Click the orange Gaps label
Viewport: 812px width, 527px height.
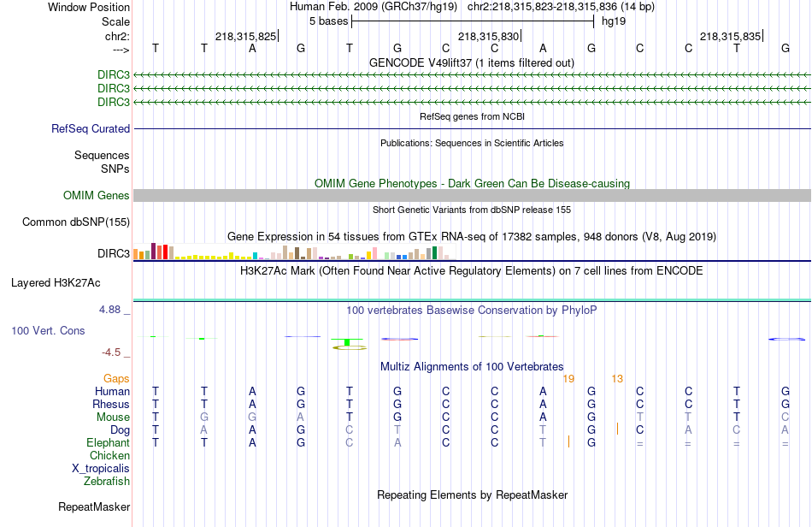coord(116,379)
